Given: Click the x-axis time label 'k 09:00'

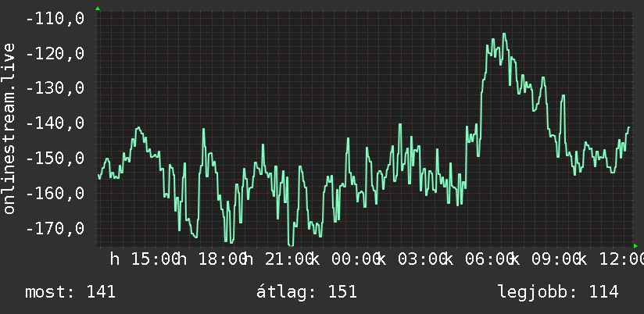Looking at the screenshot, I should [x=546, y=259].
